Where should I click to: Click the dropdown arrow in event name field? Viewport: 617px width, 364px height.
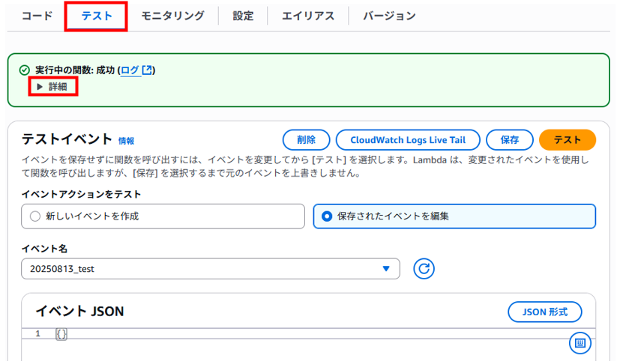[x=386, y=269]
